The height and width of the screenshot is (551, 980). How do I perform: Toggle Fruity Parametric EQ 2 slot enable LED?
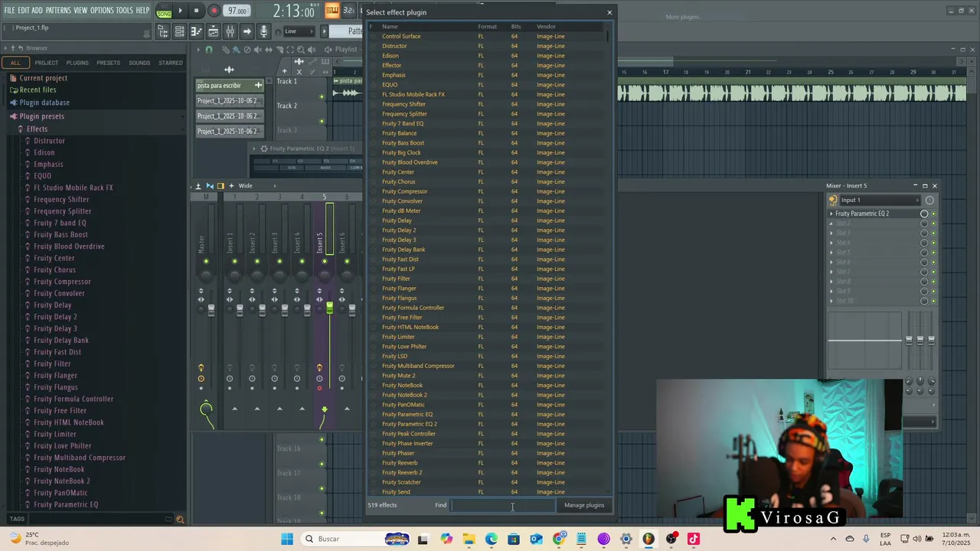(x=933, y=214)
